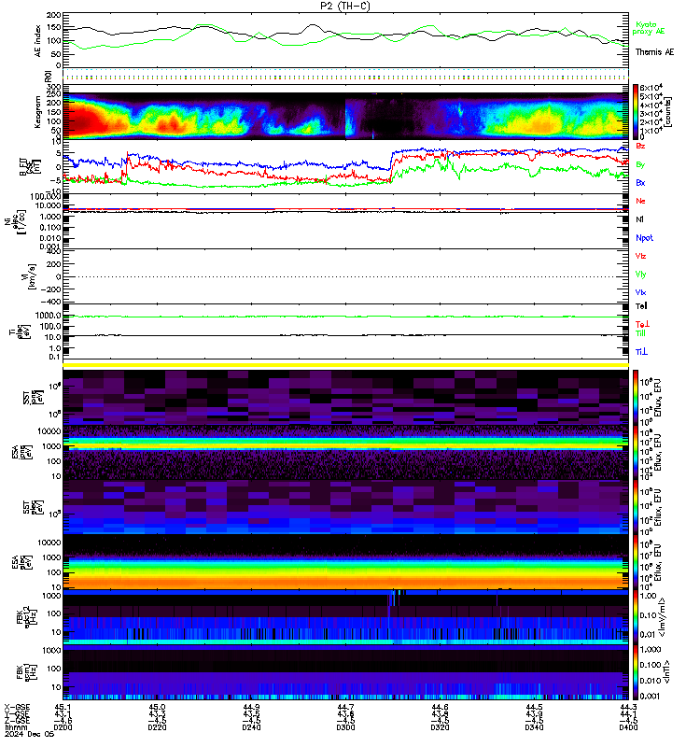Select the black Ni density legend label
This screenshot has width=700, height=747.
[x=639, y=219]
